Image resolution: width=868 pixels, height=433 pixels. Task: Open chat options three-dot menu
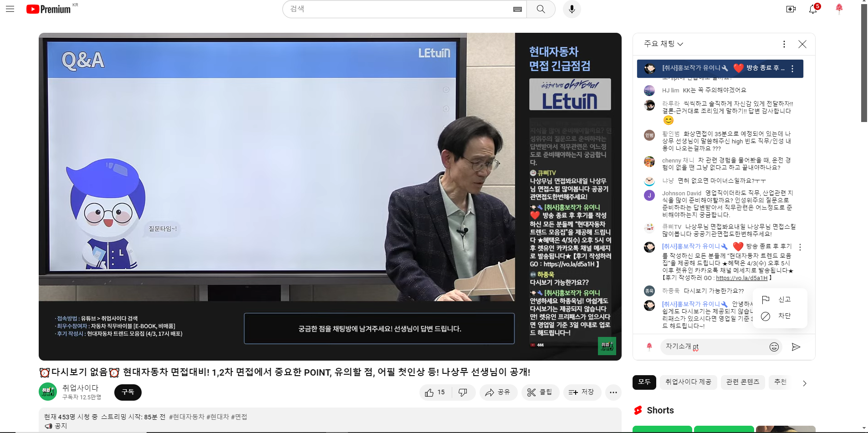pyautogui.click(x=784, y=44)
